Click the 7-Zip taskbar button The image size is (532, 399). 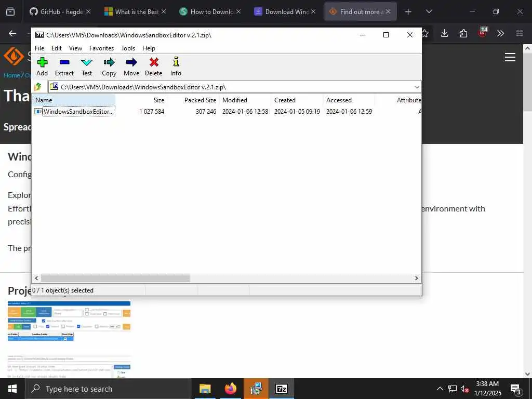click(x=282, y=389)
